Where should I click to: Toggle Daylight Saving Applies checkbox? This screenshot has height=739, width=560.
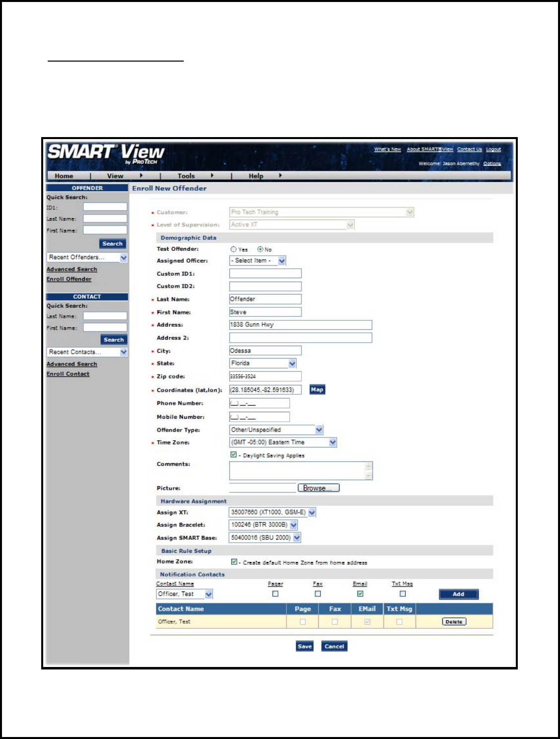[x=233, y=454]
